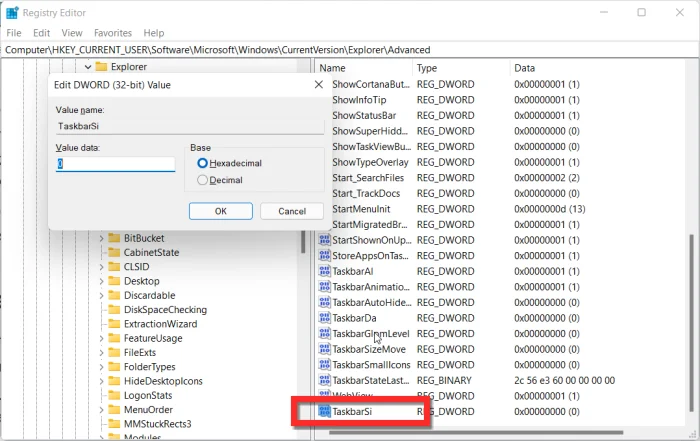Open the File menu
700x441 pixels.
point(14,33)
